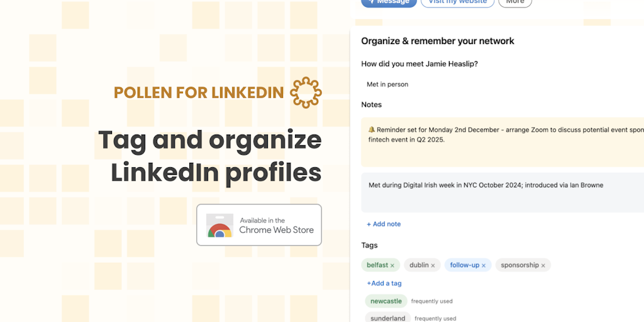Add the frequently used newcastle tag
Screen dimensions: 644x322
click(386, 301)
